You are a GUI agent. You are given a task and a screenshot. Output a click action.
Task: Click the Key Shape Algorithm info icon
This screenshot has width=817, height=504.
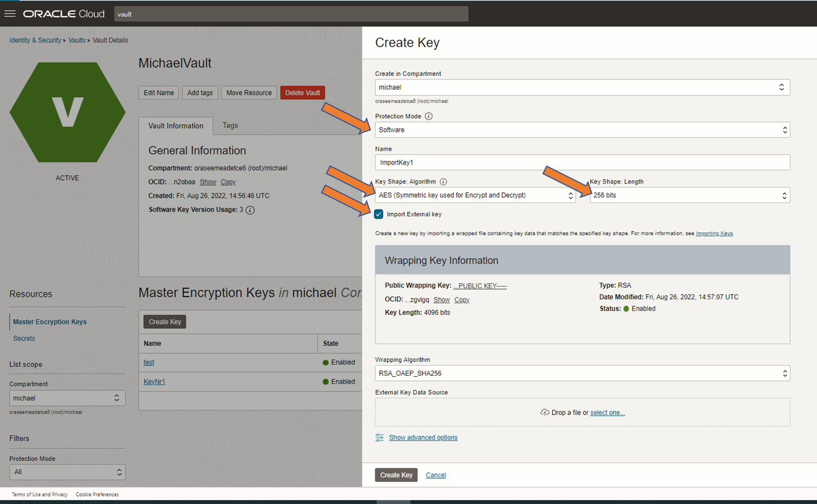pyautogui.click(x=443, y=182)
